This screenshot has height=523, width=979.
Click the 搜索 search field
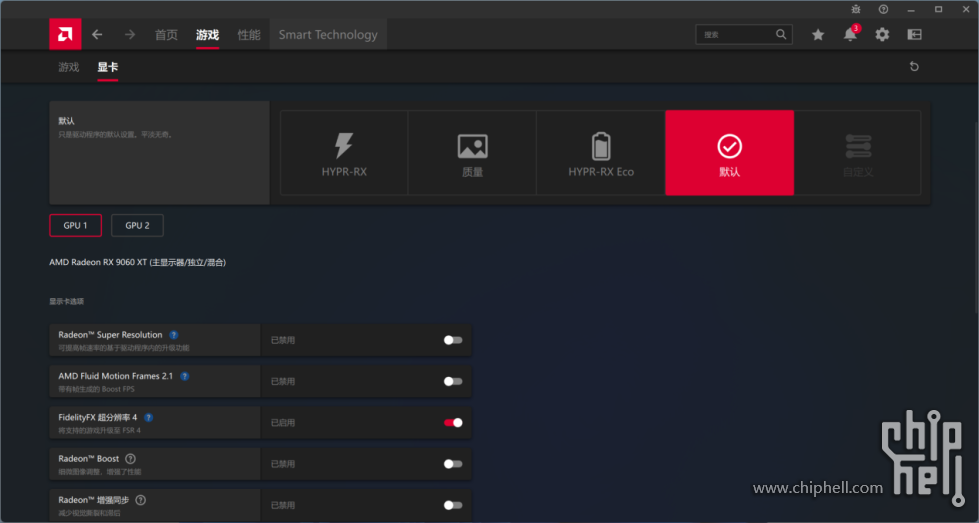click(735, 34)
